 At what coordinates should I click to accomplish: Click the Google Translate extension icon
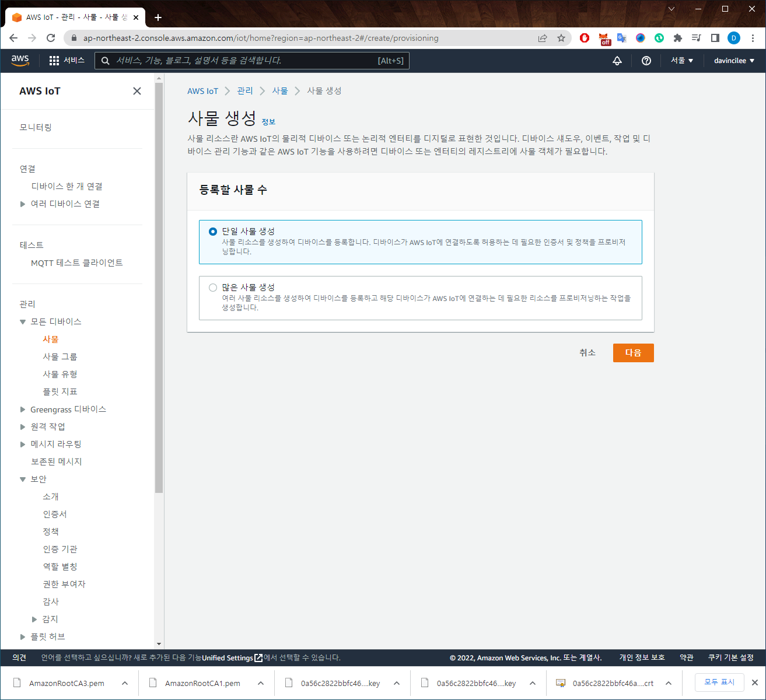tap(622, 38)
